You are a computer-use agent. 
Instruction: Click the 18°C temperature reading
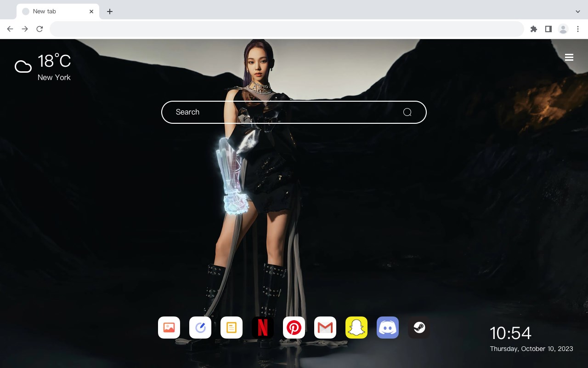click(x=54, y=61)
